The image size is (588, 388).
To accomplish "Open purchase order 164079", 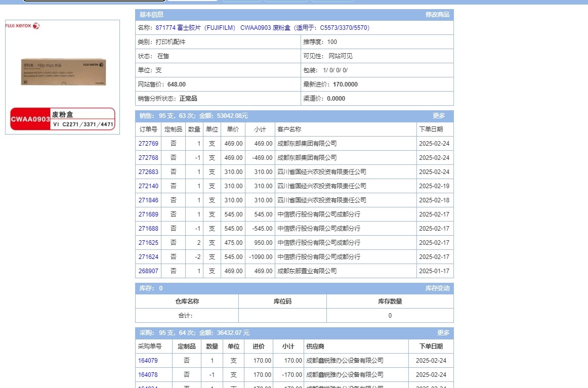I will coord(148,361).
